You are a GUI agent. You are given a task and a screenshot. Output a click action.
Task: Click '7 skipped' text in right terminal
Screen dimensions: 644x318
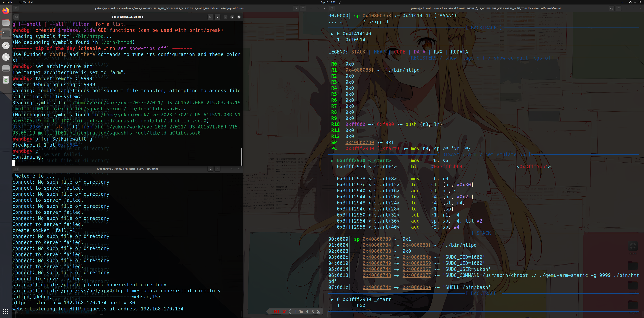(375, 22)
